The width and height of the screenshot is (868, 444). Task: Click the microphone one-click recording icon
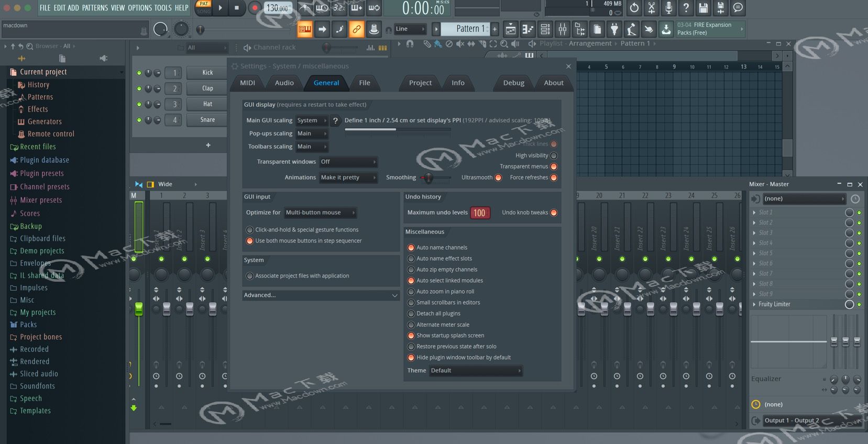coord(668,8)
